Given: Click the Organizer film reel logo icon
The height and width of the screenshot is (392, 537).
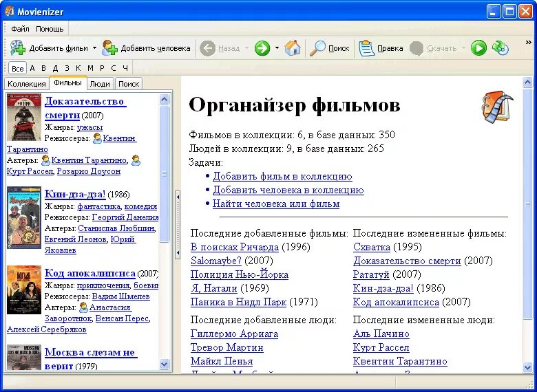Looking at the screenshot, I should click(497, 107).
